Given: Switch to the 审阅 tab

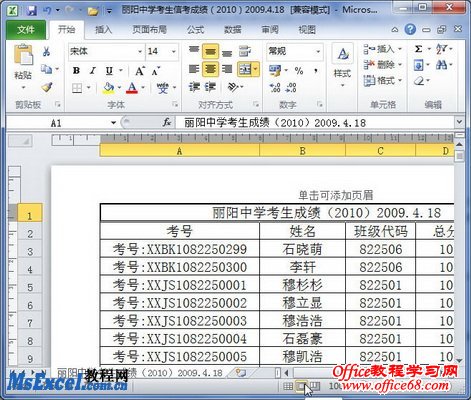Looking at the screenshot, I should pos(270,30).
